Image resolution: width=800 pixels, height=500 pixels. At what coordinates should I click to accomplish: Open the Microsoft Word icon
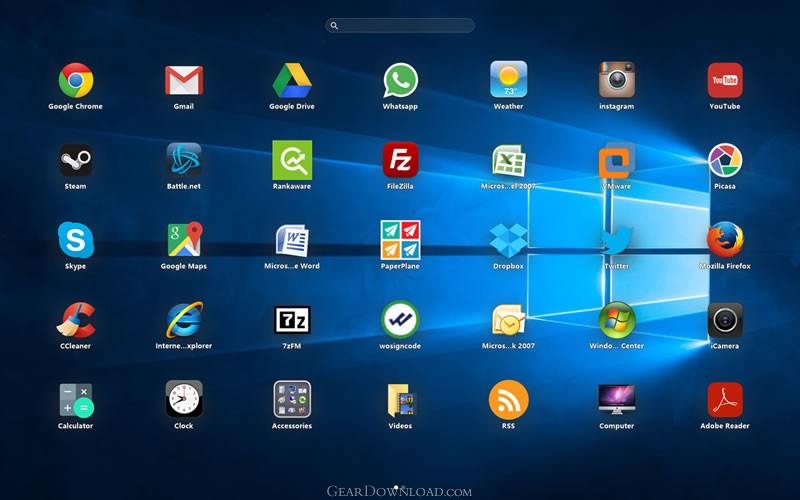292,240
